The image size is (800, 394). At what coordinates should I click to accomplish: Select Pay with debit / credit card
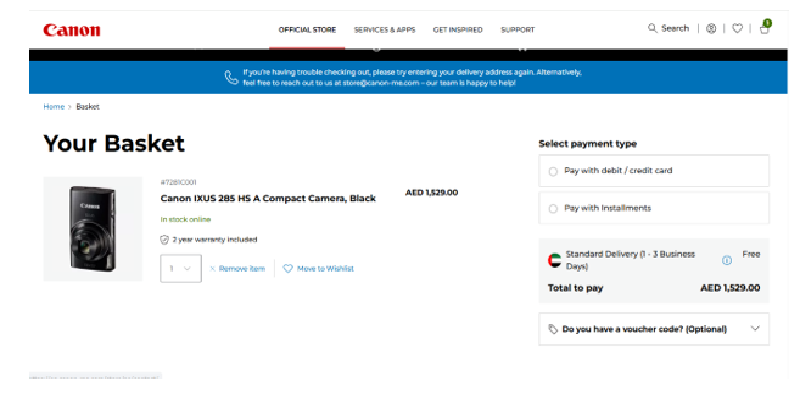654,171
